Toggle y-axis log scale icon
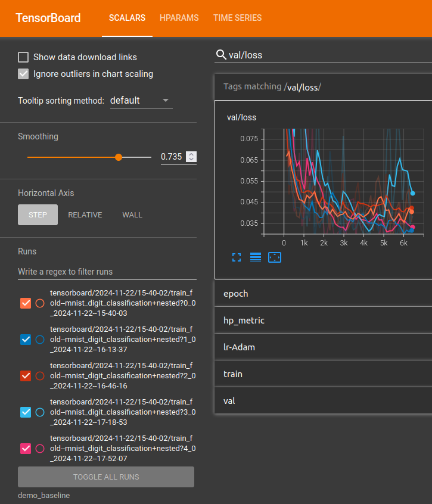 (x=256, y=257)
